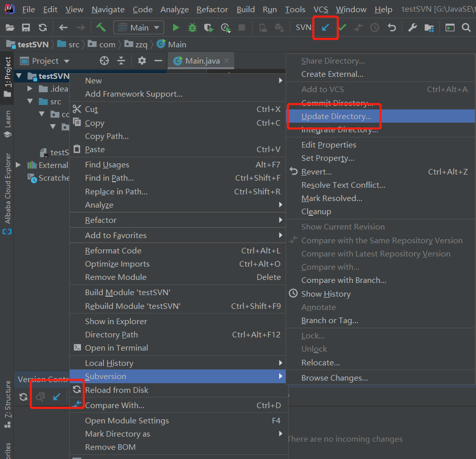Select Branch or Tag menu entry
Viewport: 476px width, 459px height.
click(381, 321)
